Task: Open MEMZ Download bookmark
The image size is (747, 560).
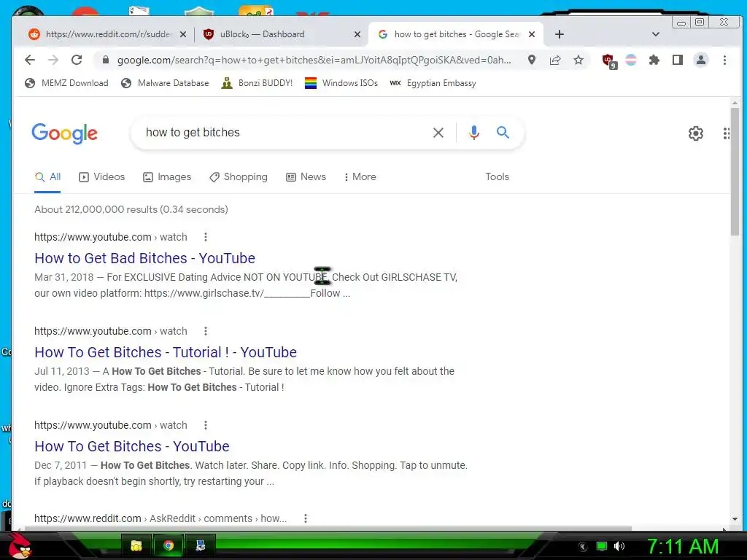Action: click(66, 83)
